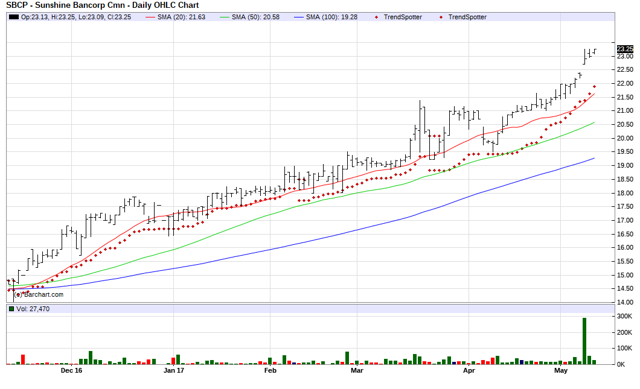Select the Dec 16 date label
640x389 pixels.
pos(71,371)
